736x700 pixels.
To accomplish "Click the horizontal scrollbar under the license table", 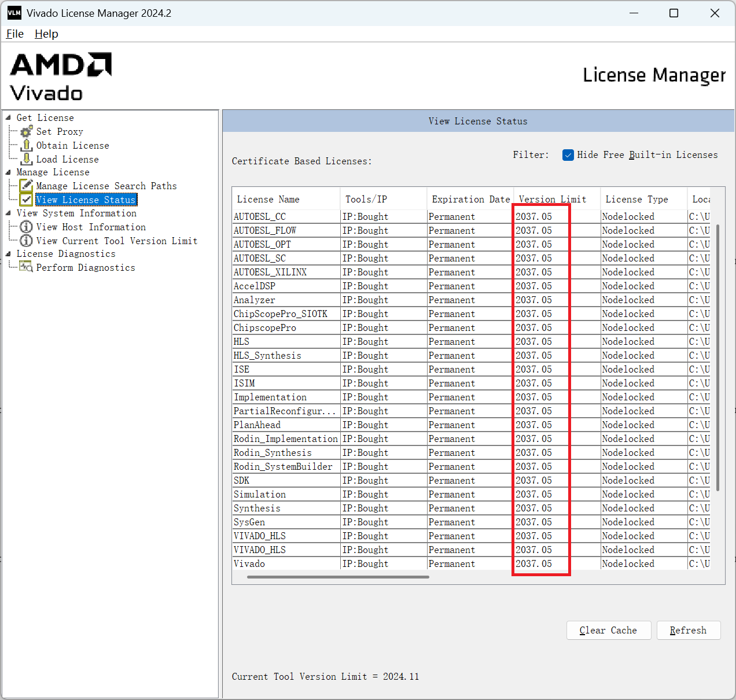I will pyautogui.click(x=338, y=577).
